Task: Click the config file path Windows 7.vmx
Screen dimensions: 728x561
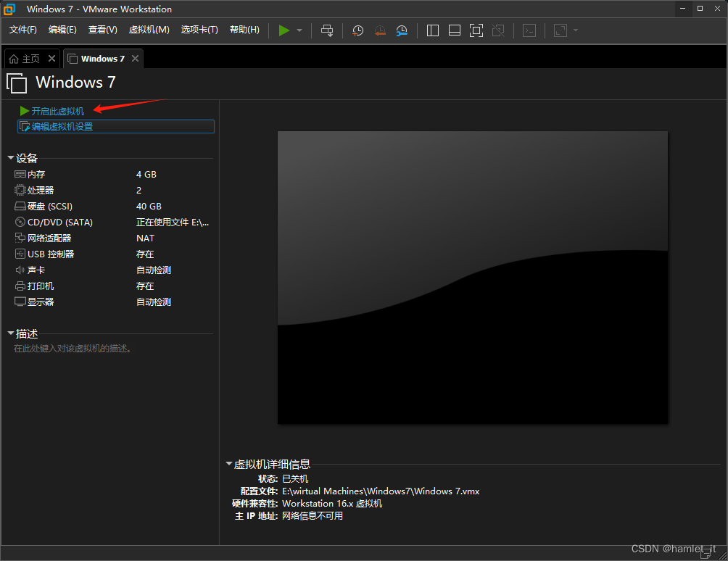Action: (381, 491)
